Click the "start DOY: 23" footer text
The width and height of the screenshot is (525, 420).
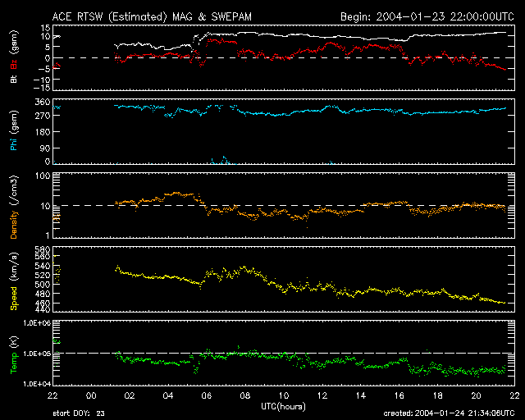pos(79,413)
